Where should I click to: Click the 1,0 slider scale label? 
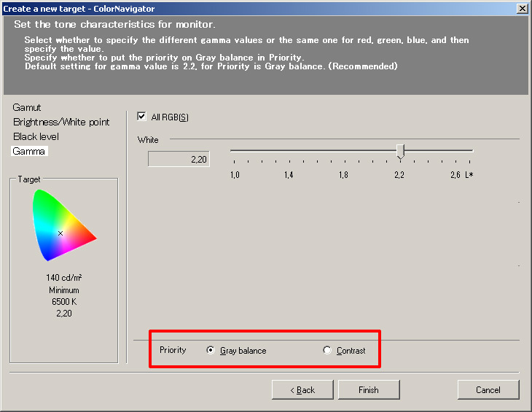(235, 175)
